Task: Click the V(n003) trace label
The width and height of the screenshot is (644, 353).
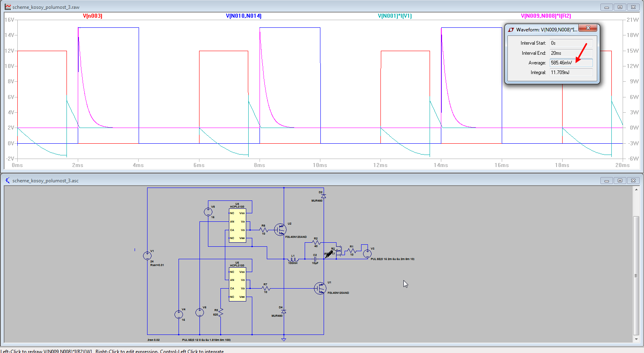Action: pos(93,16)
